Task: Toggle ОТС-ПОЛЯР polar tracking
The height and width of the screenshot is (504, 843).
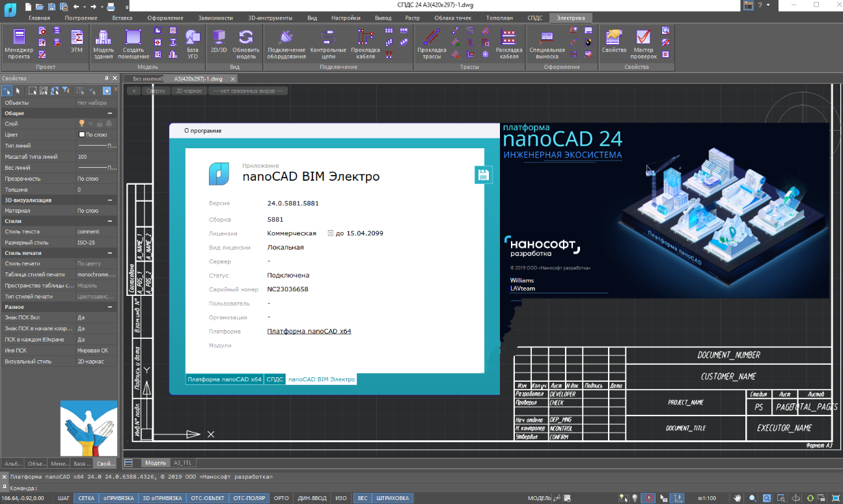Action: 249,498
